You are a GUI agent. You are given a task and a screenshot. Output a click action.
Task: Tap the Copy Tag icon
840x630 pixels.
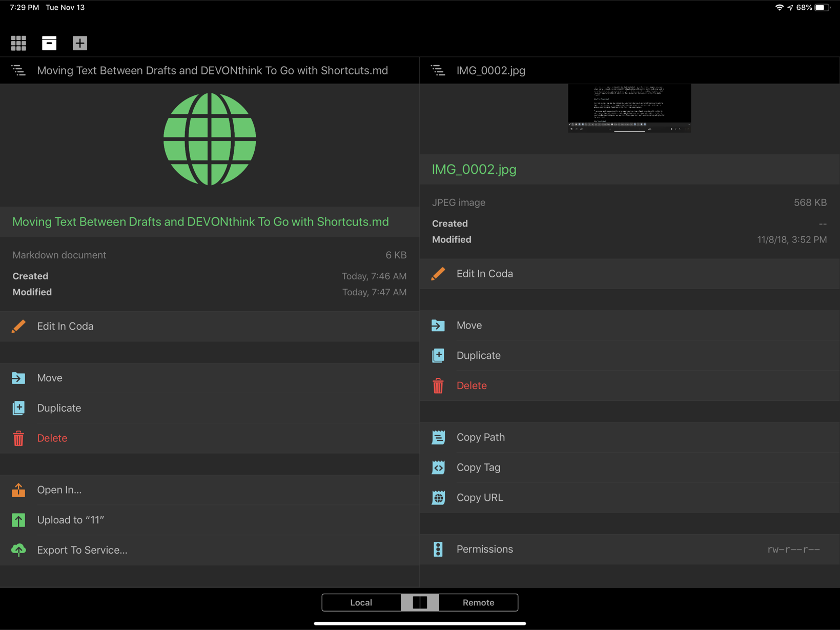pos(438,468)
